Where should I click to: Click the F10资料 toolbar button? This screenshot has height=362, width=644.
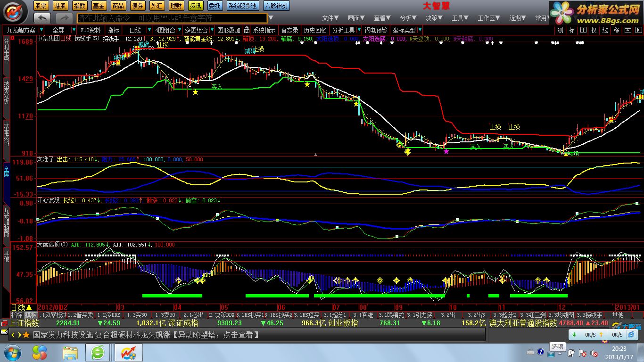click(91, 30)
